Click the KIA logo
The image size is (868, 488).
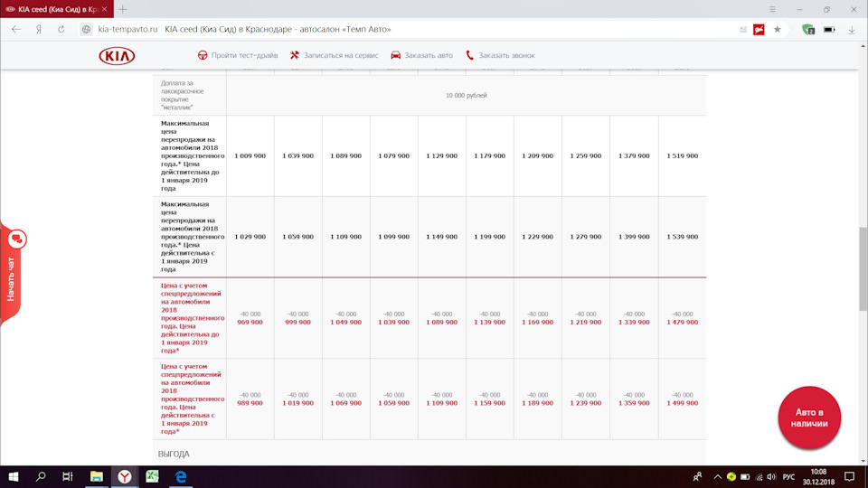pos(117,56)
